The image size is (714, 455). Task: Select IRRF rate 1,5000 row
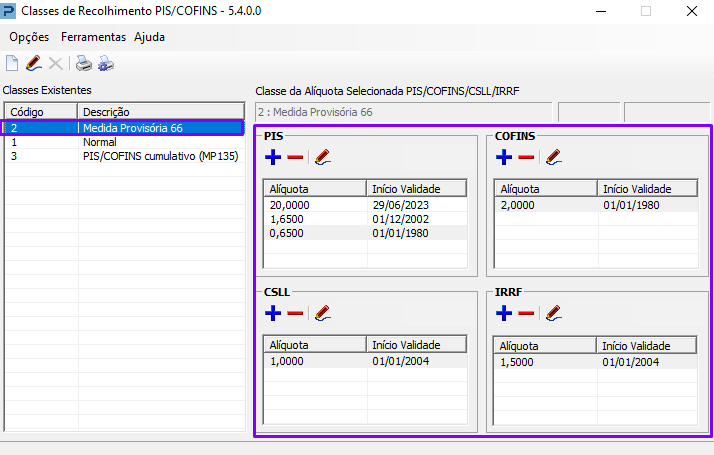[x=595, y=362]
